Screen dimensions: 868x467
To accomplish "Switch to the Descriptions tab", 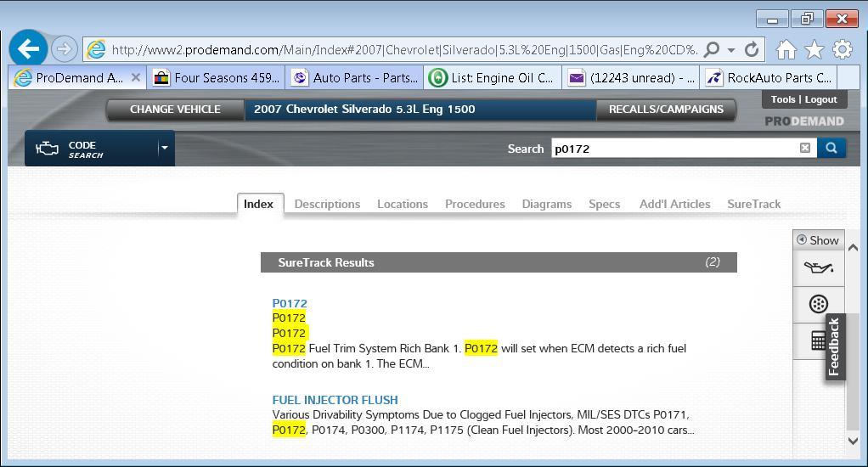I will pos(327,204).
